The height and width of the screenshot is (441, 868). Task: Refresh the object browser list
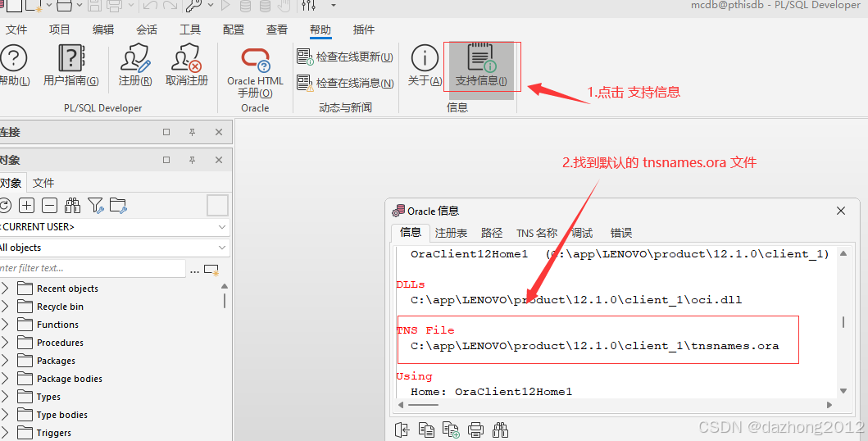[5, 206]
